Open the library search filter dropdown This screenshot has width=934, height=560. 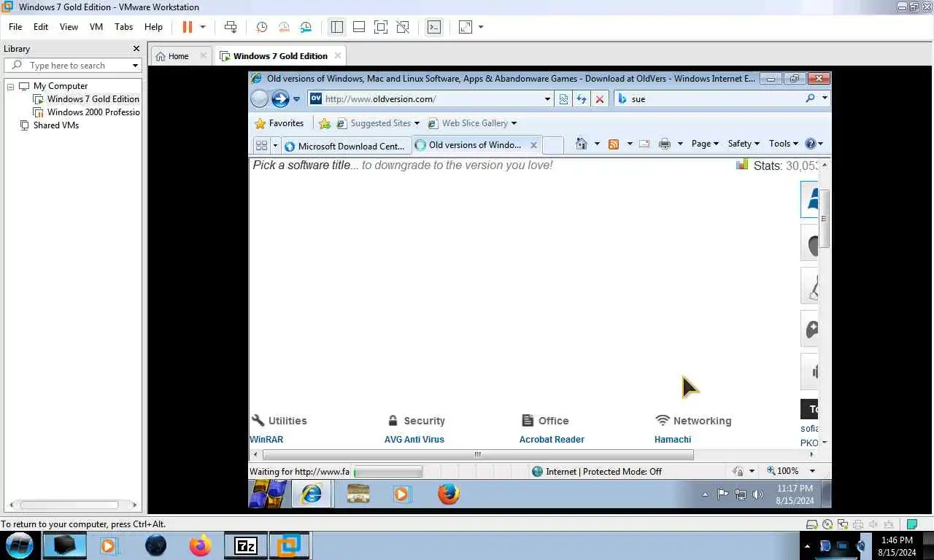click(135, 66)
